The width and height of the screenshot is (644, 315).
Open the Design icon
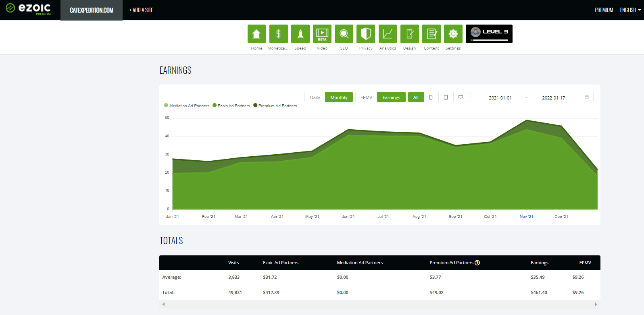click(409, 34)
